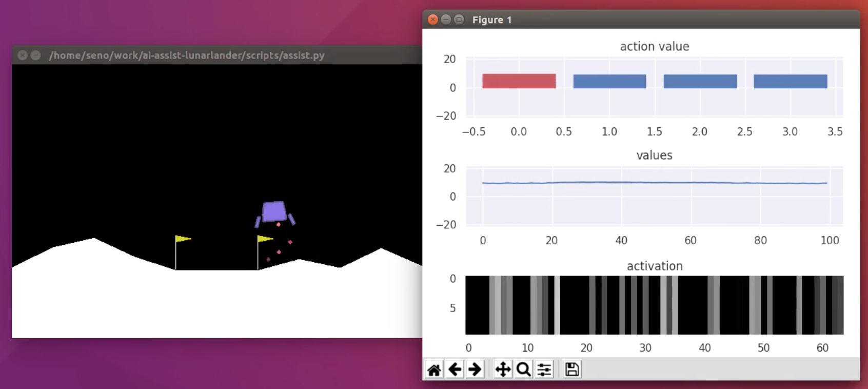Click the purple lunar lander craft
Screen dimensions: 868x389
274,211
